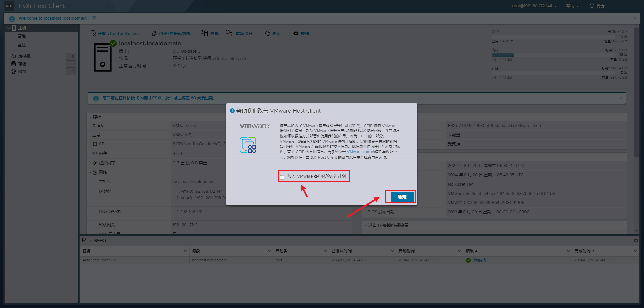The image size is (644, 308).
Task: Collapse the 主机 navigator tree node
Action: pyautogui.click(x=9, y=28)
